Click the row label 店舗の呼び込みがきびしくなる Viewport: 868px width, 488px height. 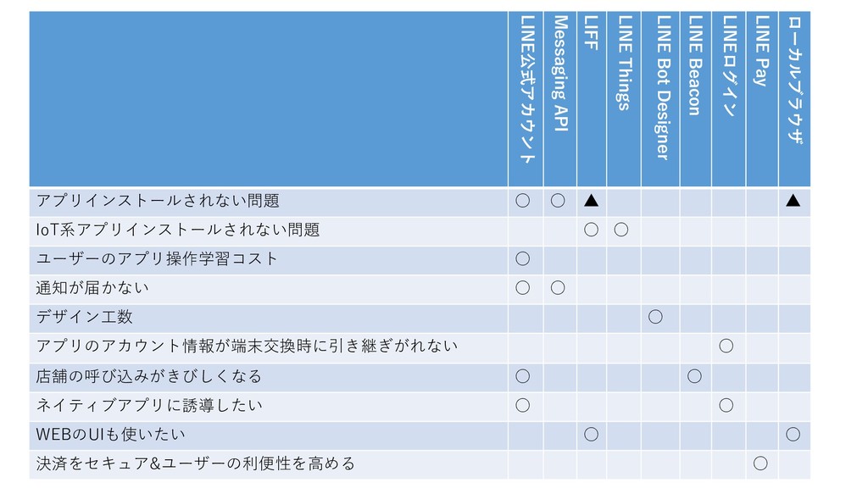click(149, 376)
